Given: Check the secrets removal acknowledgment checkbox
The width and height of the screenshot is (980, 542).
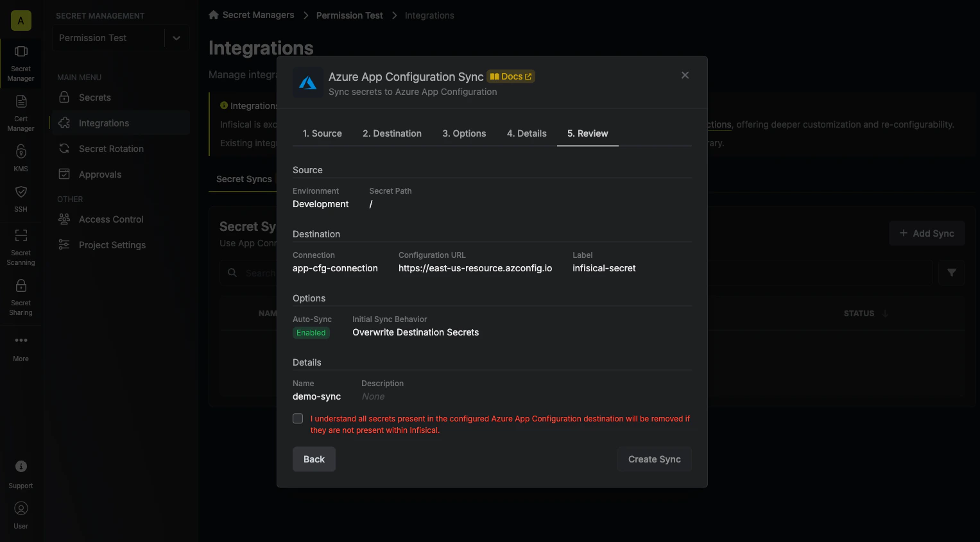Looking at the screenshot, I should coord(298,418).
